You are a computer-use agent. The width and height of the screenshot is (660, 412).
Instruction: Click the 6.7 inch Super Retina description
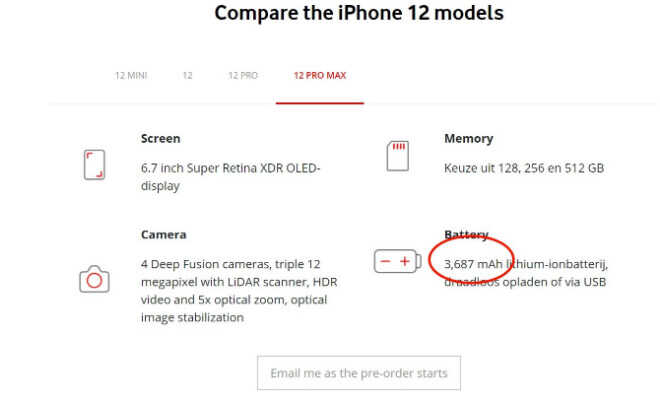click(231, 177)
